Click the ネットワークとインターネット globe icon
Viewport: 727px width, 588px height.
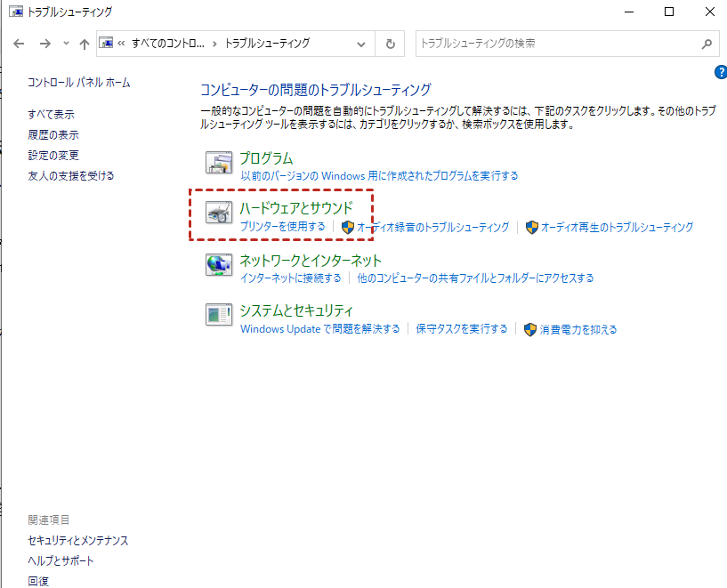[219, 264]
